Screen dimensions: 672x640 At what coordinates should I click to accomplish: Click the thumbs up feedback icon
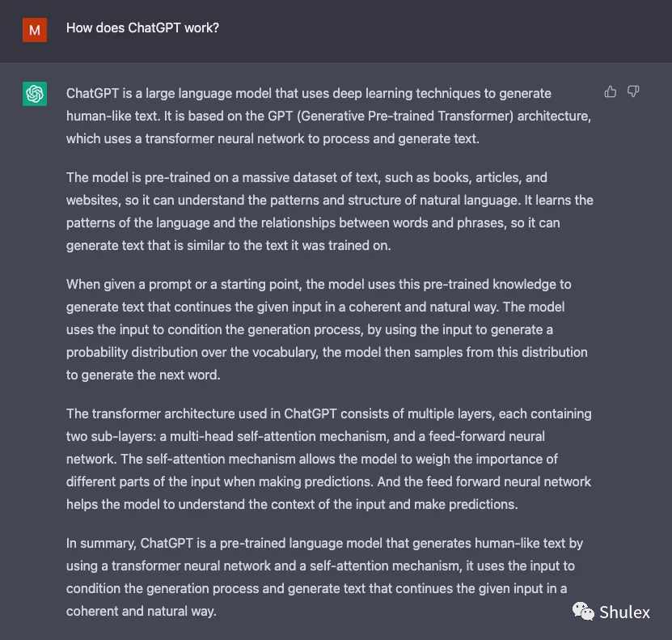(x=611, y=91)
